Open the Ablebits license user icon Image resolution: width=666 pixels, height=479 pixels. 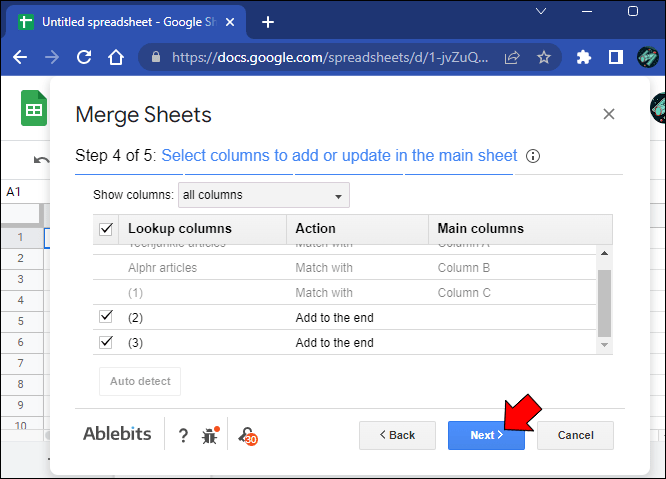click(246, 435)
